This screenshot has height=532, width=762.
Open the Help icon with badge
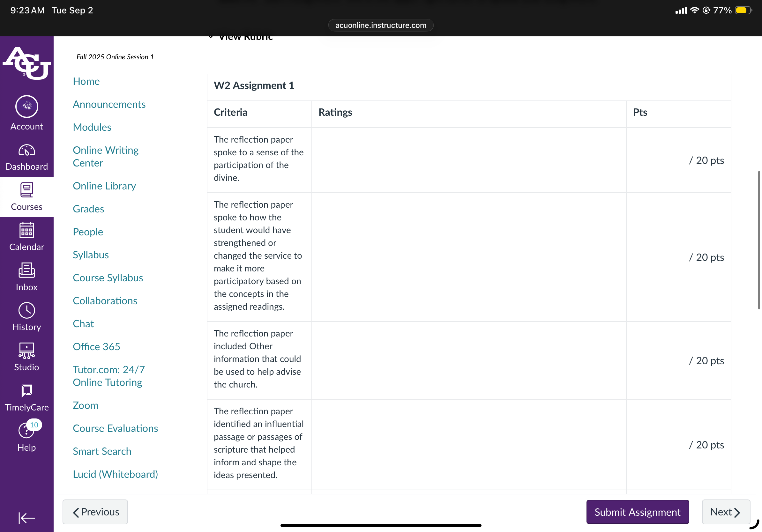tap(26, 430)
